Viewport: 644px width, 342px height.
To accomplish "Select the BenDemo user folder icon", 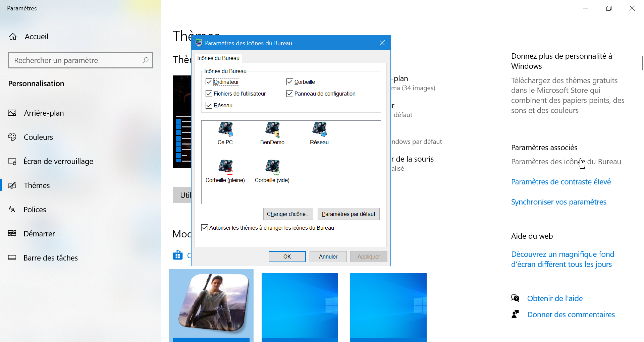I will tap(272, 130).
